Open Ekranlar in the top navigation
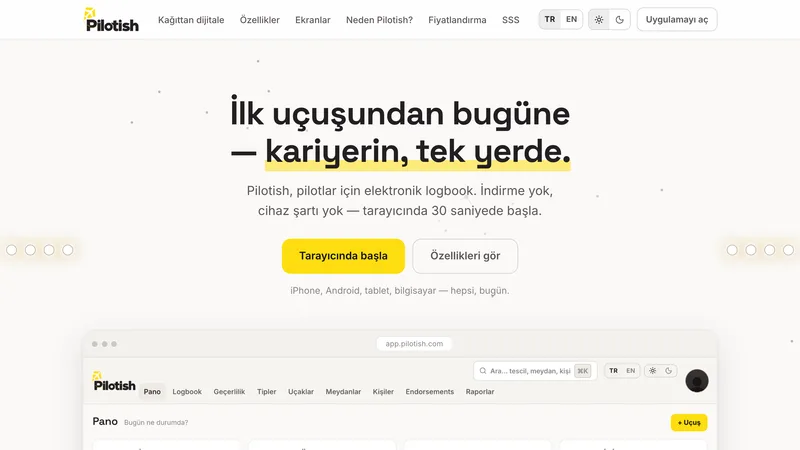Image resolution: width=800 pixels, height=450 pixels. (x=313, y=20)
